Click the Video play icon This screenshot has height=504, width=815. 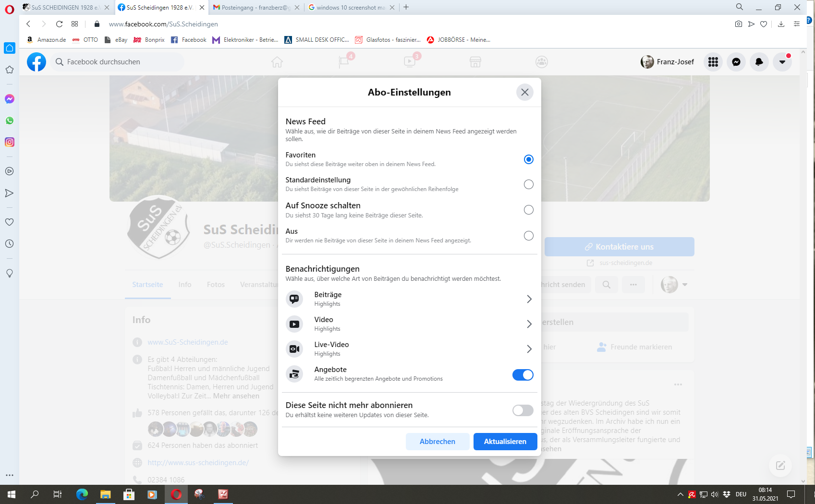coord(294,324)
